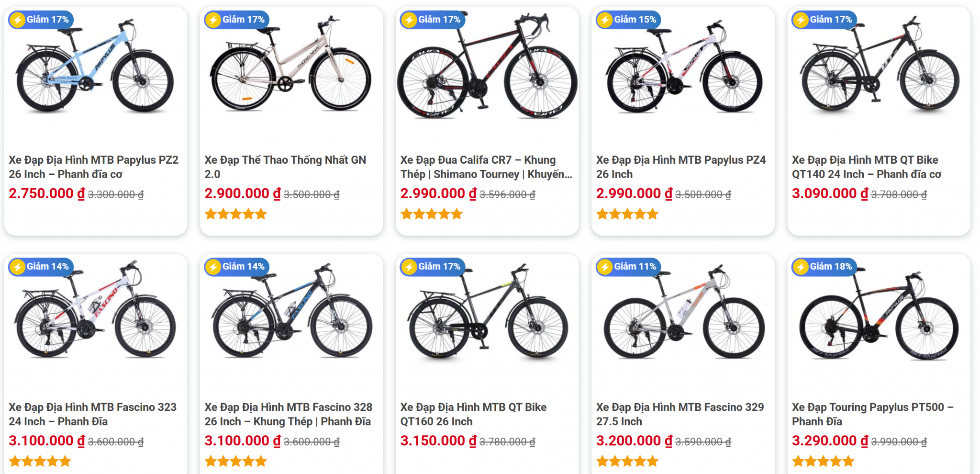Open the Thống Nhất GN 2.0 bike photo
Image resolution: width=980 pixels, height=474 pixels.
[x=291, y=67]
